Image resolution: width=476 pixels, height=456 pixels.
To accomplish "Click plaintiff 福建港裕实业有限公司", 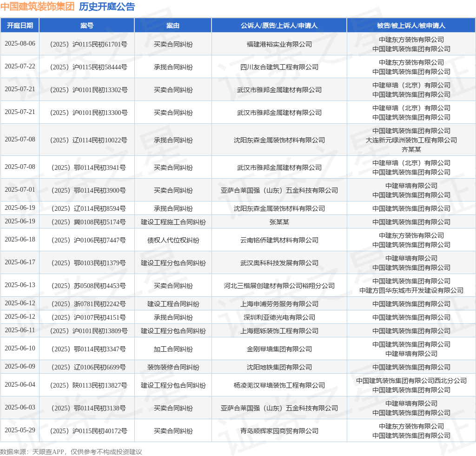I will [279, 44].
